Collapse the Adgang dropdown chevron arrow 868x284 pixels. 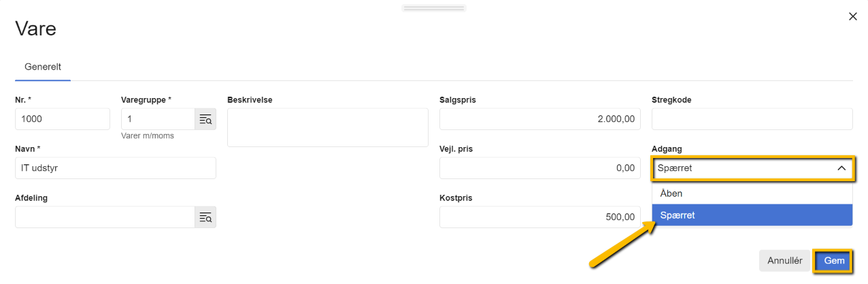tap(841, 168)
